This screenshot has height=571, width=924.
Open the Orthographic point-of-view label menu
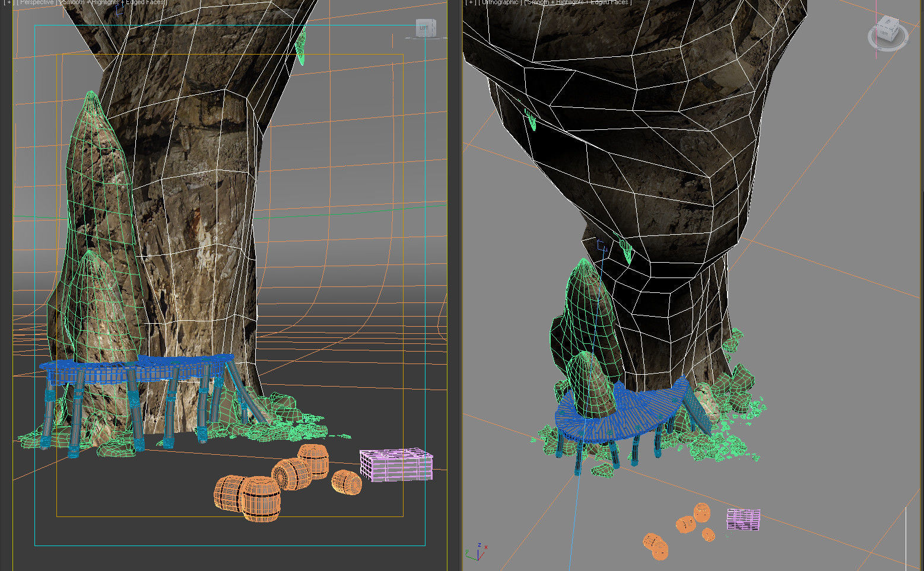500,2
